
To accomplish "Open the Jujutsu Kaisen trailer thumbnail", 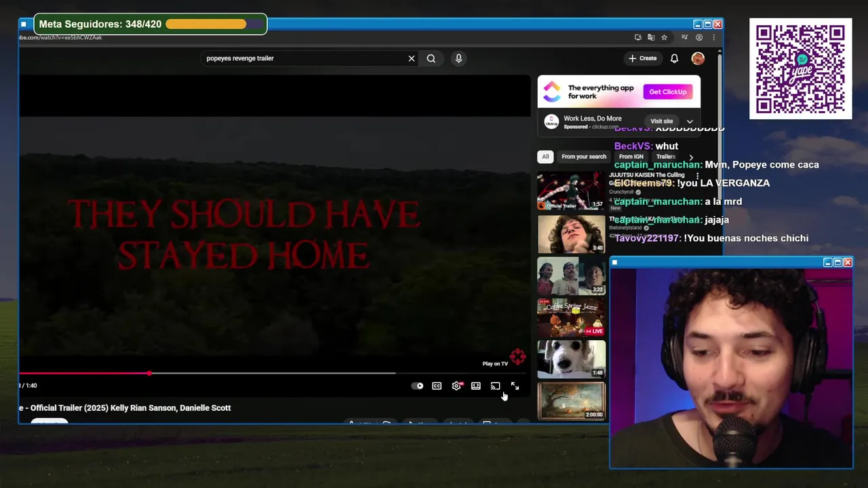I will 571,191.
